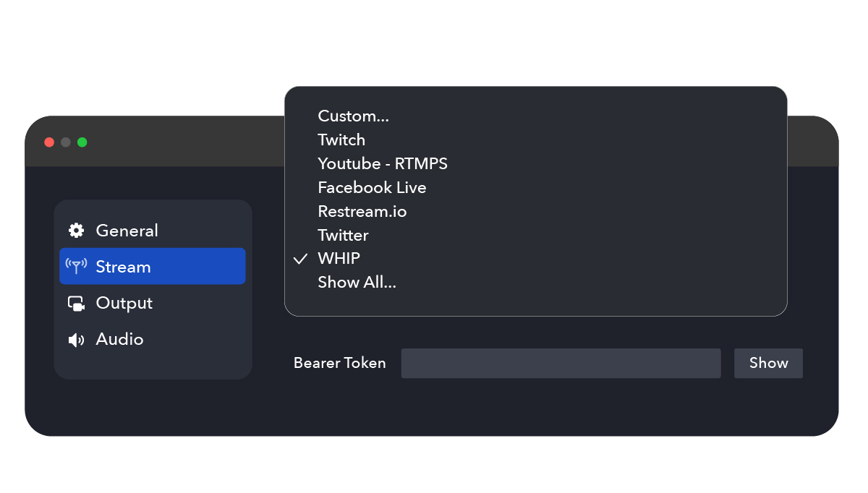Choose Youtube - RTMPS as streaming service
Image resolution: width=868 pixels, height=493 pixels.
pos(383,163)
